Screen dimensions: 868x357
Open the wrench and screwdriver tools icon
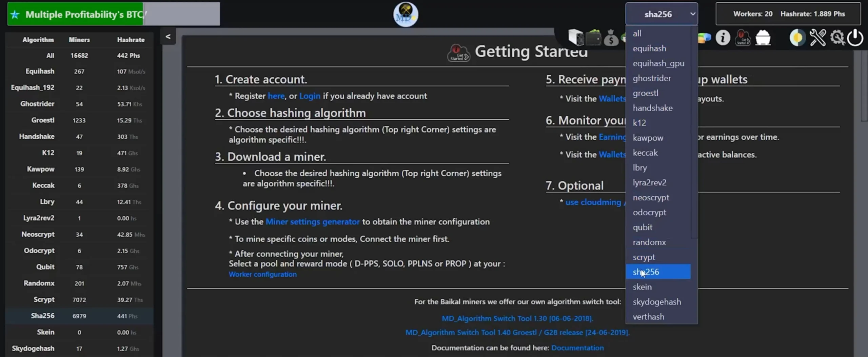pyautogui.click(x=817, y=37)
